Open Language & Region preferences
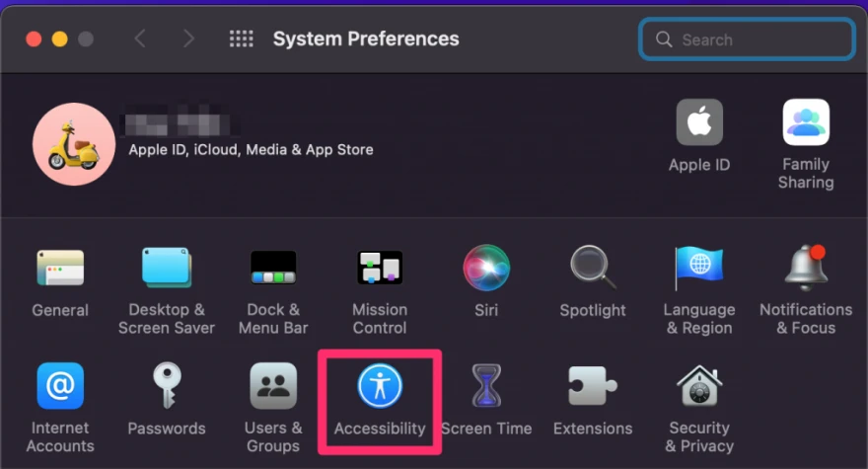This screenshot has width=868, height=469. pos(699,269)
